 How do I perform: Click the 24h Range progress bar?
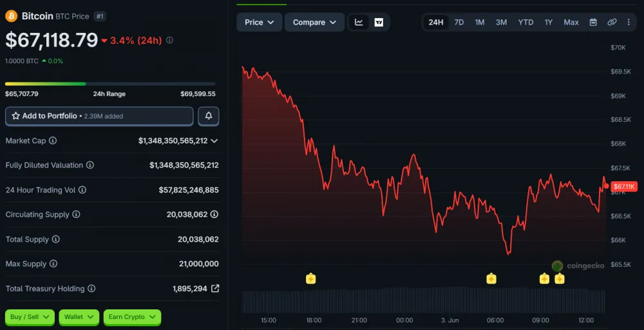(110, 84)
